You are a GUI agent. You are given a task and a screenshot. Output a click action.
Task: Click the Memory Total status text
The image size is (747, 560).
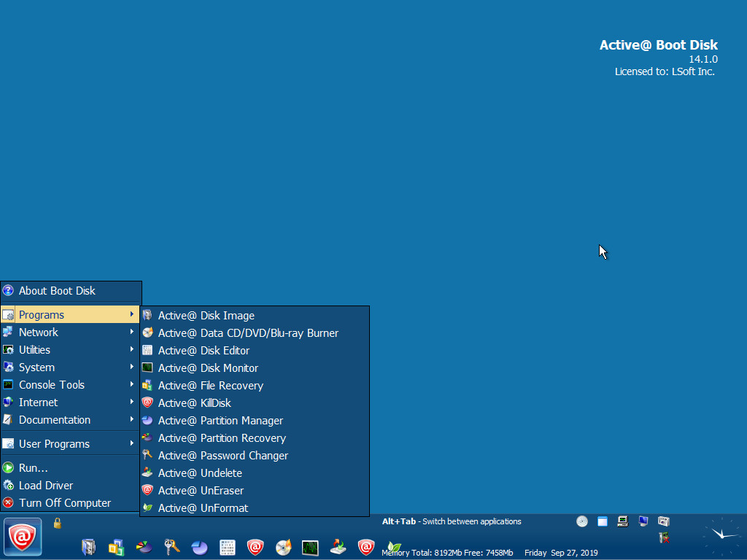(x=447, y=553)
